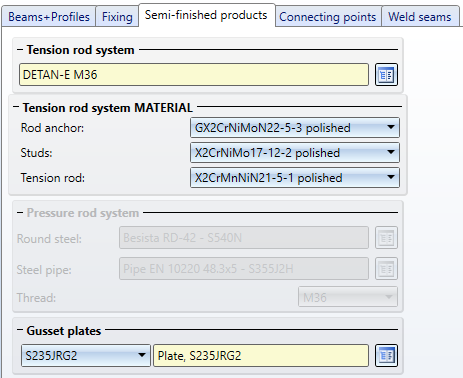Collapse the Tension rod system MATERIAL section
Viewport: 463px width, 378px height.
(16, 107)
